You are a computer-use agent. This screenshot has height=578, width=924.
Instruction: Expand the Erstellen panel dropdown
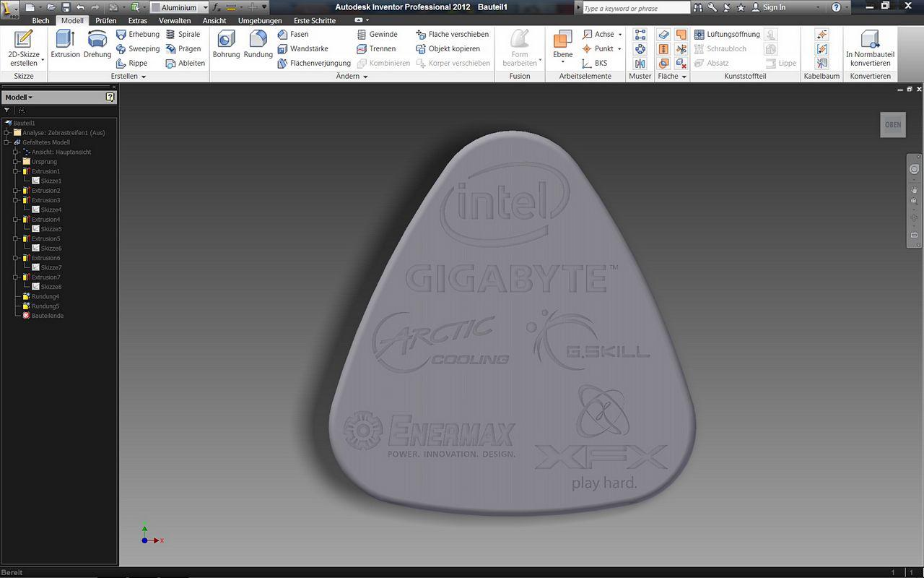(144, 76)
